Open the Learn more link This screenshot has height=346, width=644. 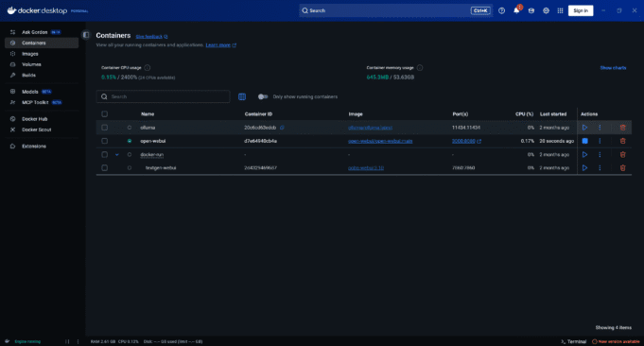[x=220, y=45]
